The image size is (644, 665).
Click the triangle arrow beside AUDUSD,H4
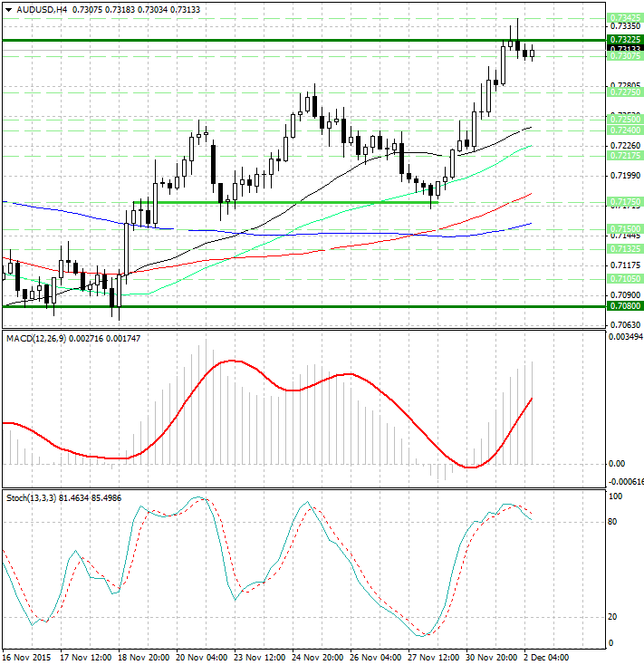coord(8,10)
